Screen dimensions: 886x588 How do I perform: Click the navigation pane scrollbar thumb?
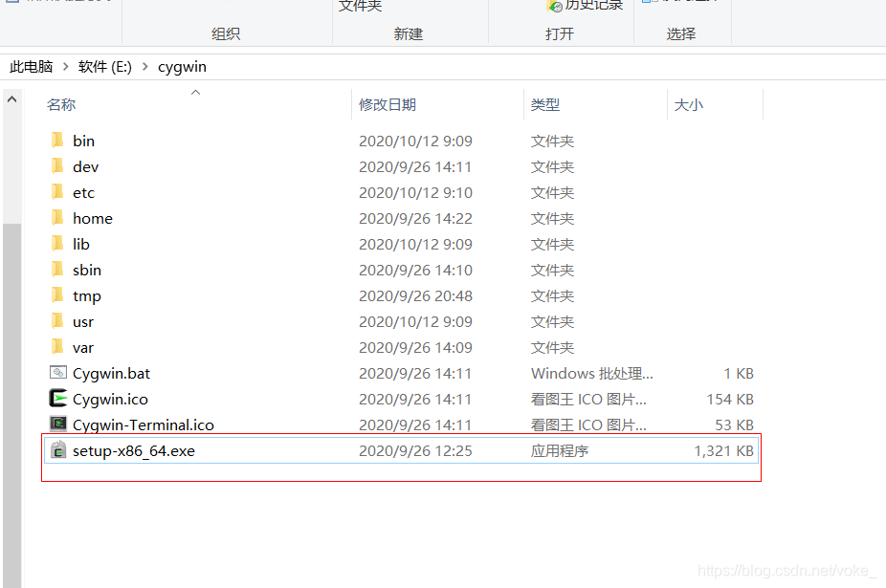(x=11, y=405)
